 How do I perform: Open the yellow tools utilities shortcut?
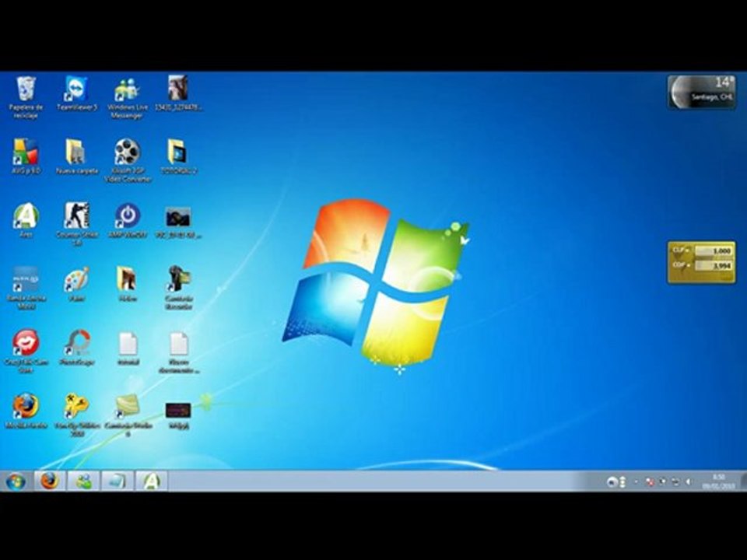click(x=77, y=415)
